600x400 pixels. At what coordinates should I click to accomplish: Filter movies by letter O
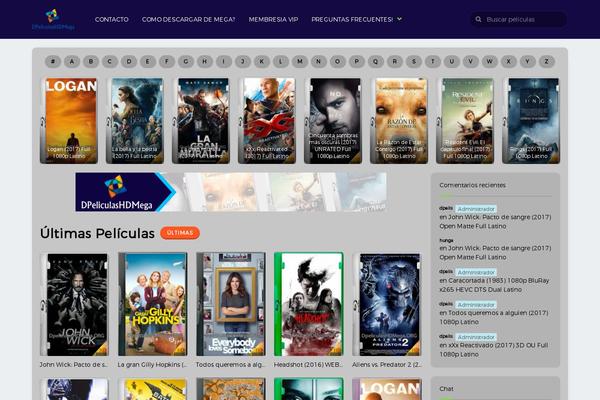[x=338, y=61]
